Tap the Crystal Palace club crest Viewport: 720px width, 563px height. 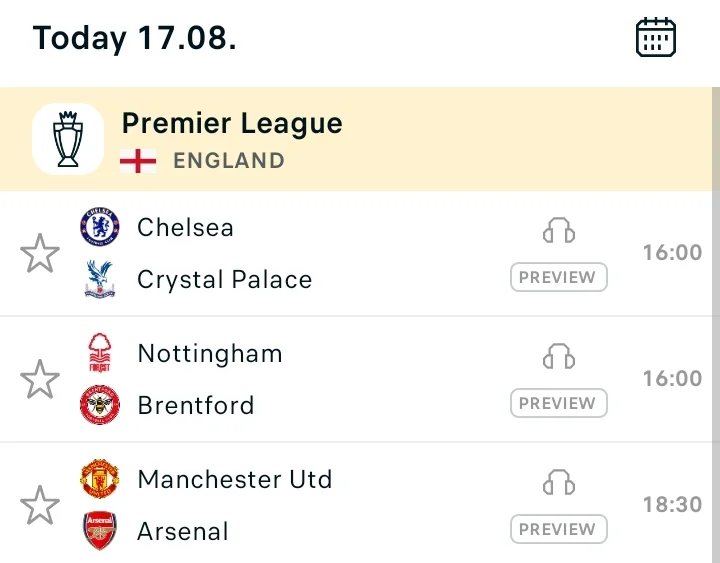100,279
